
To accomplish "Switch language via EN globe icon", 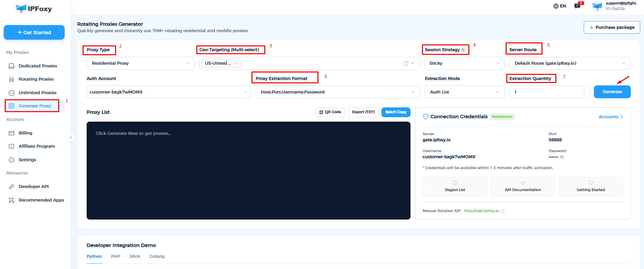I will pyautogui.click(x=560, y=6).
